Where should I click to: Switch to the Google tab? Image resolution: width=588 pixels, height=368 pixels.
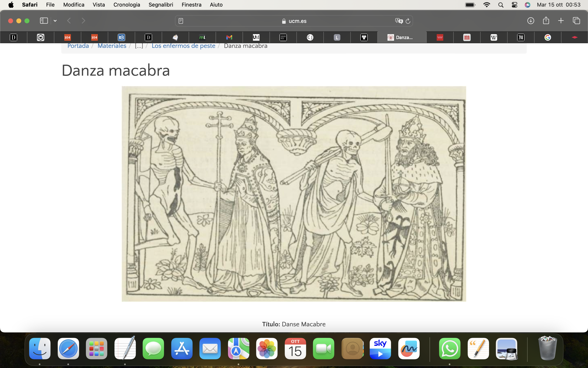548,37
